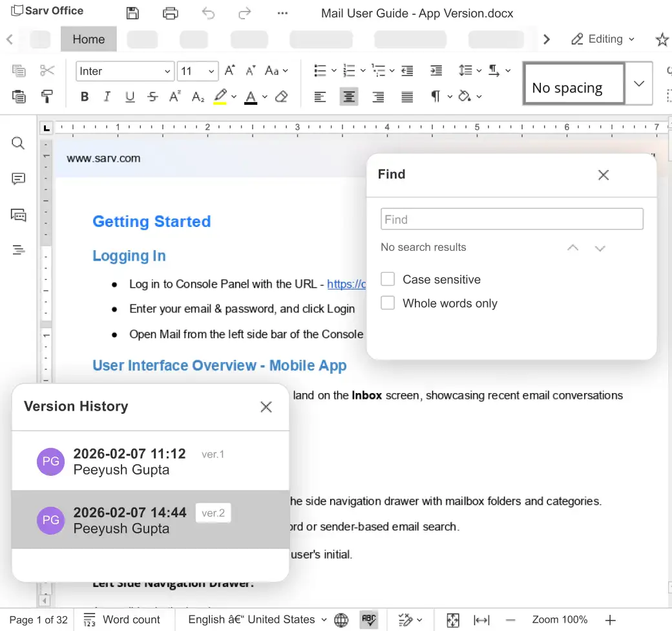Open the line spacing dropdown
This screenshot has height=631, width=672.
click(x=470, y=70)
